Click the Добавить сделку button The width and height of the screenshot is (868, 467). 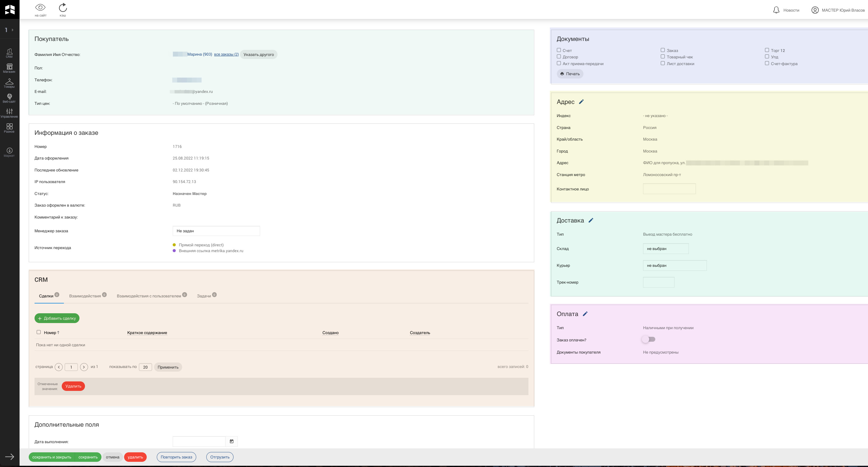tap(57, 318)
